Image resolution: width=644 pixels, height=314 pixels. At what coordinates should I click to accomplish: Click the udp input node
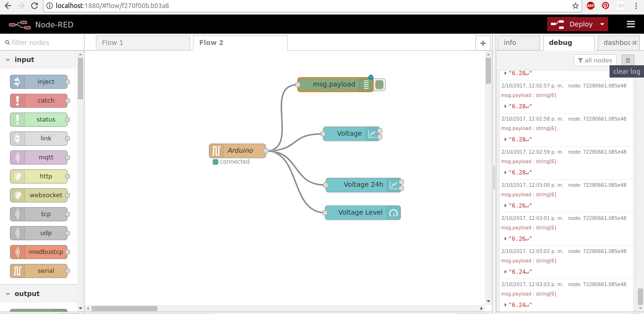click(x=39, y=233)
